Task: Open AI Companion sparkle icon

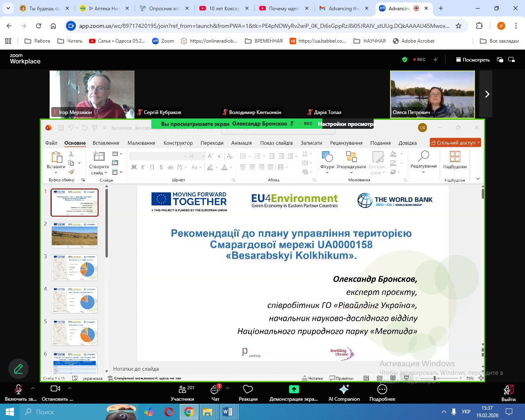Action: pyautogui.click(x=344, y=390)
